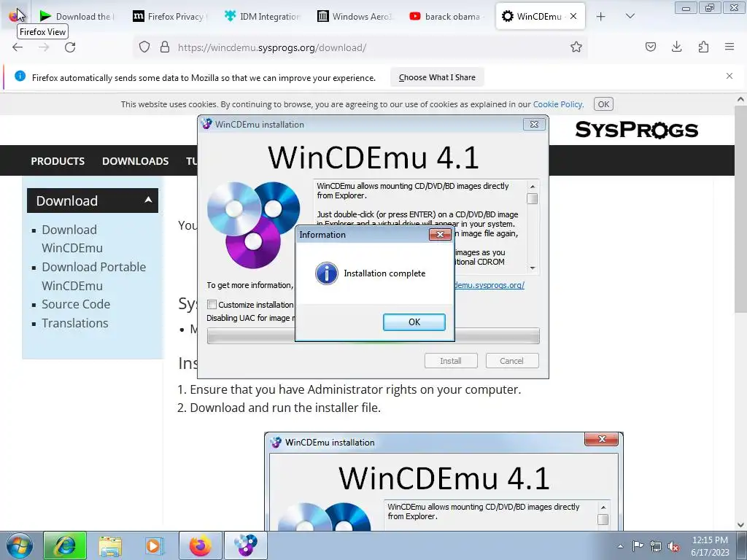
Task: Show site security padlock info
Action: coord(165,47)
